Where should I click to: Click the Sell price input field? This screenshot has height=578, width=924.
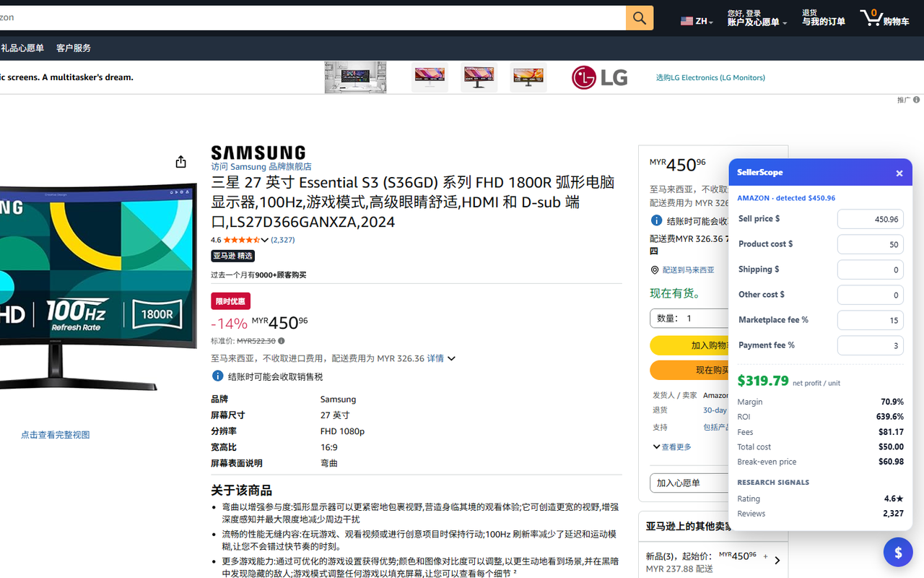point(870,219)
